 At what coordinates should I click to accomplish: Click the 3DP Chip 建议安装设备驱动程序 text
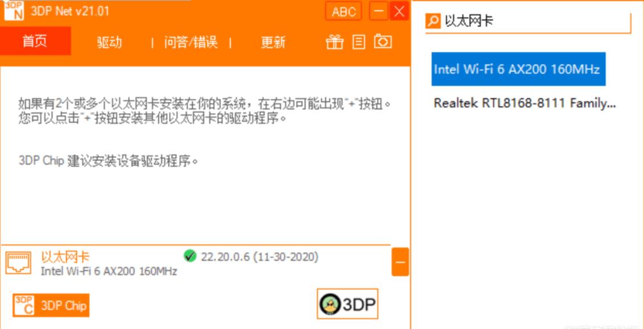[109, 160]
